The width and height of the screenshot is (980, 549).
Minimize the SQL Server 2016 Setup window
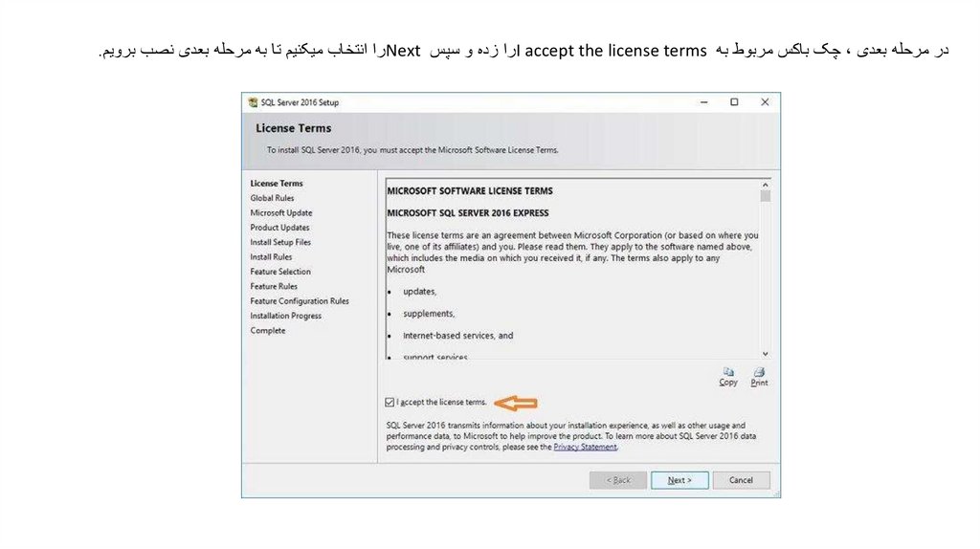703,102
